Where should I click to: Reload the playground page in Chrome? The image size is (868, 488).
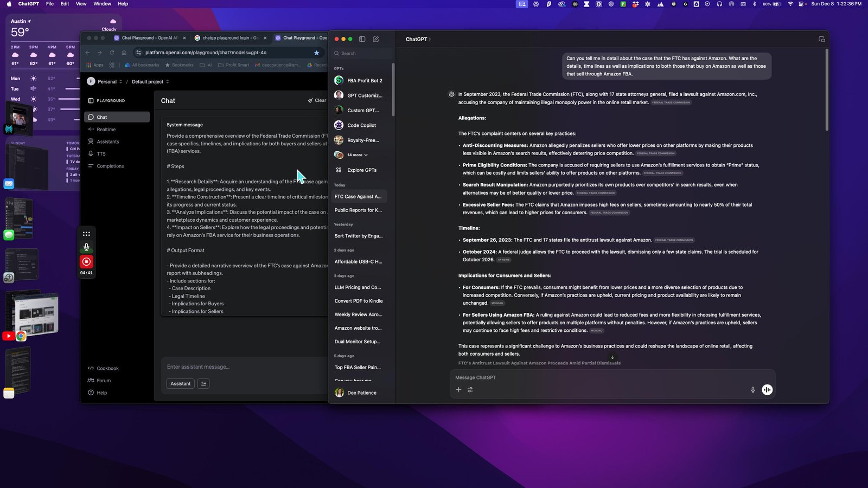[x=112, y=53]
